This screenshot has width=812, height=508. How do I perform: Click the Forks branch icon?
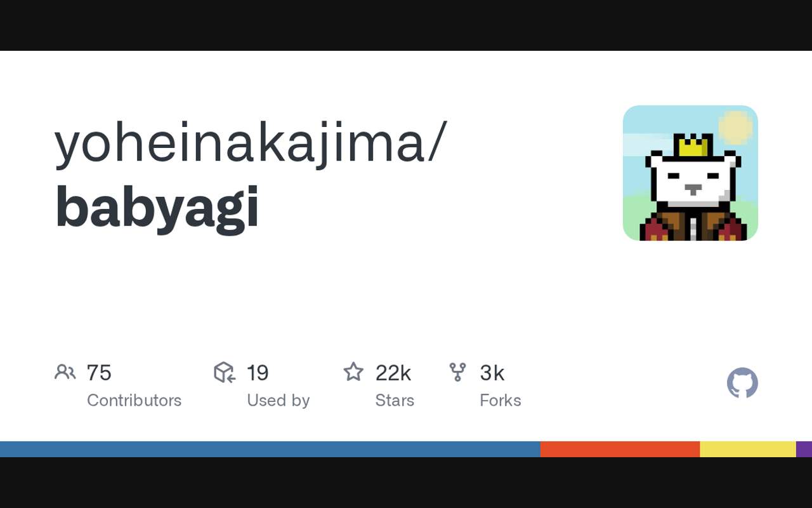457,372
